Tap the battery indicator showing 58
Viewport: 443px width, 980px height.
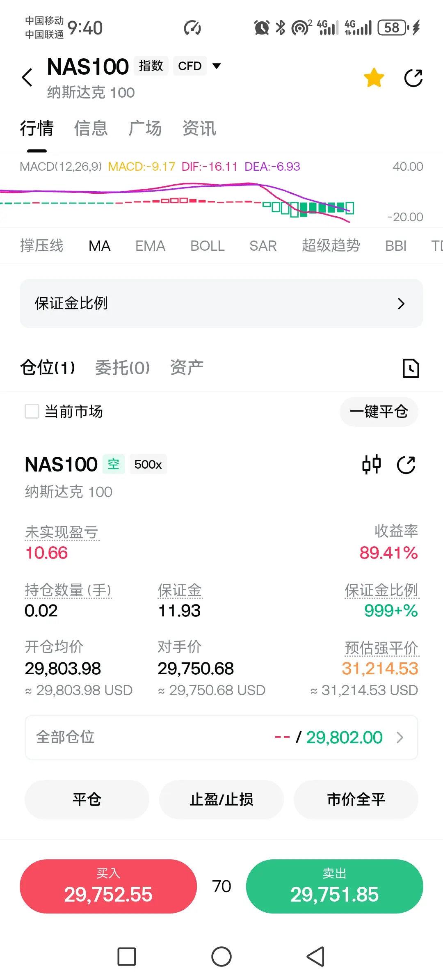[x=393, y=27]
